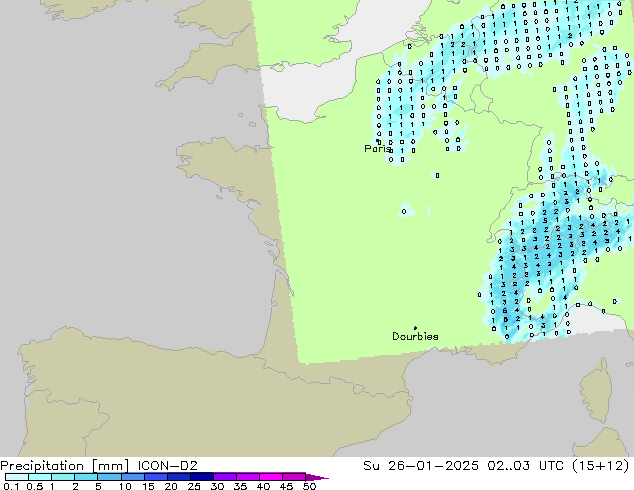The image size is (634, 490).
Task: Pick the 20–25 mm legend color swatch
Action: (x=178, y=477)
